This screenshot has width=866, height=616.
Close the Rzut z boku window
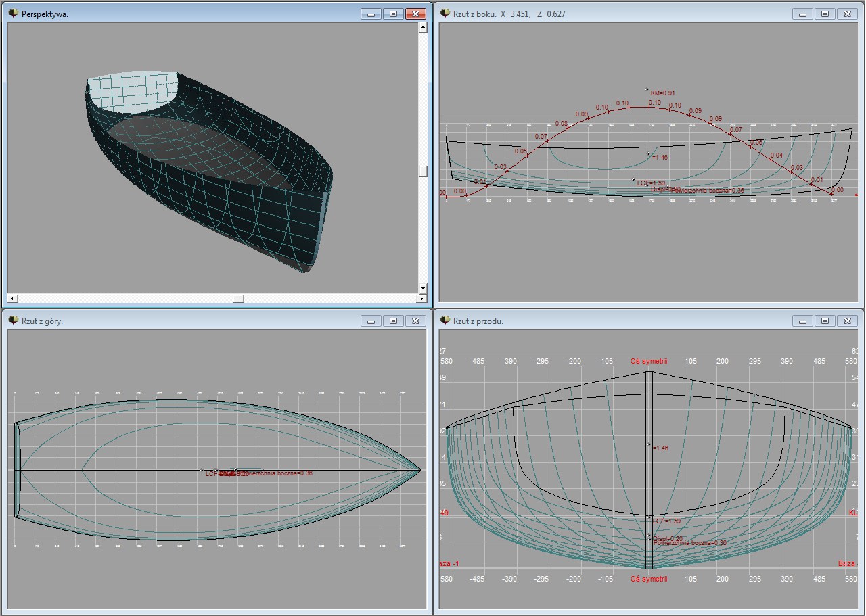(x=847, y=14)
